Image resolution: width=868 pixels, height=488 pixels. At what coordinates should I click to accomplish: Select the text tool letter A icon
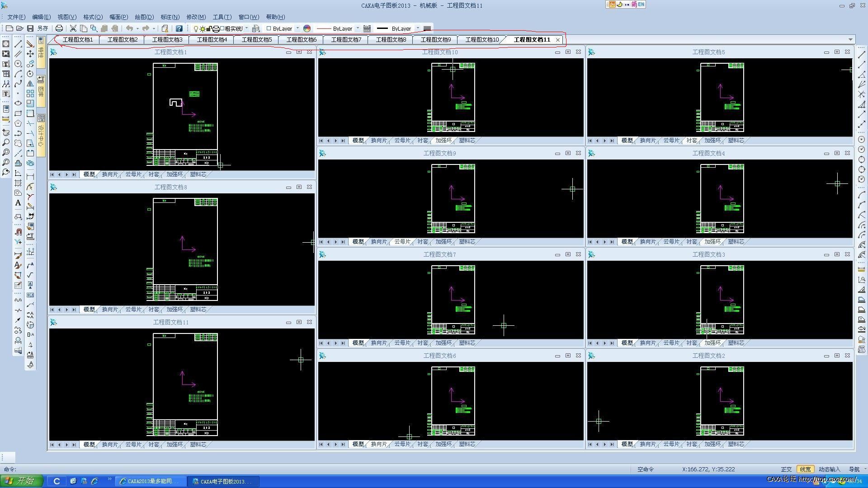click(18, 203)
